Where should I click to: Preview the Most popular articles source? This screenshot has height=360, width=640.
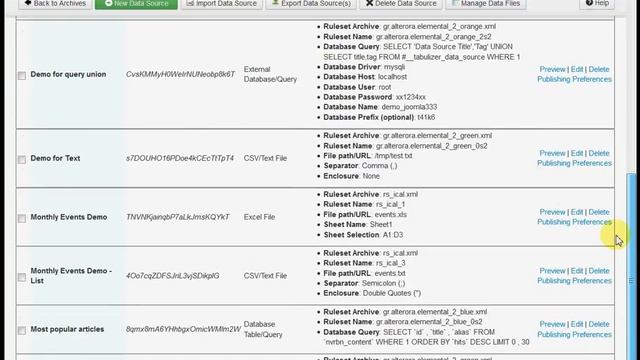click(x=552, y=324)
